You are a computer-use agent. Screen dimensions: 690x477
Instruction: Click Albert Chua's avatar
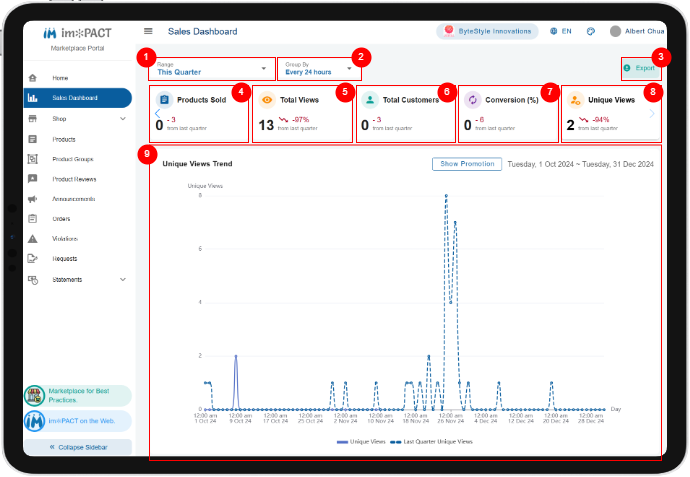pyautogui.click(x=616, y=31)
